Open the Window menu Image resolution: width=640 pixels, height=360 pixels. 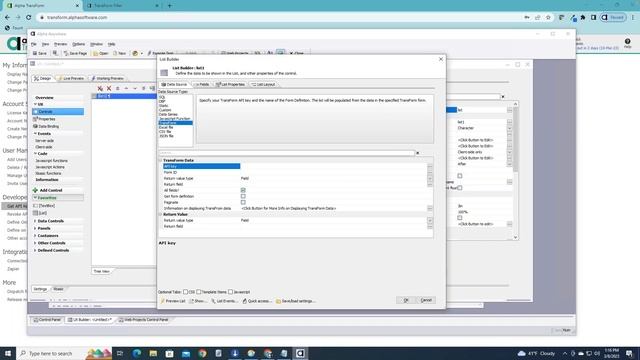tap(96, 44)
